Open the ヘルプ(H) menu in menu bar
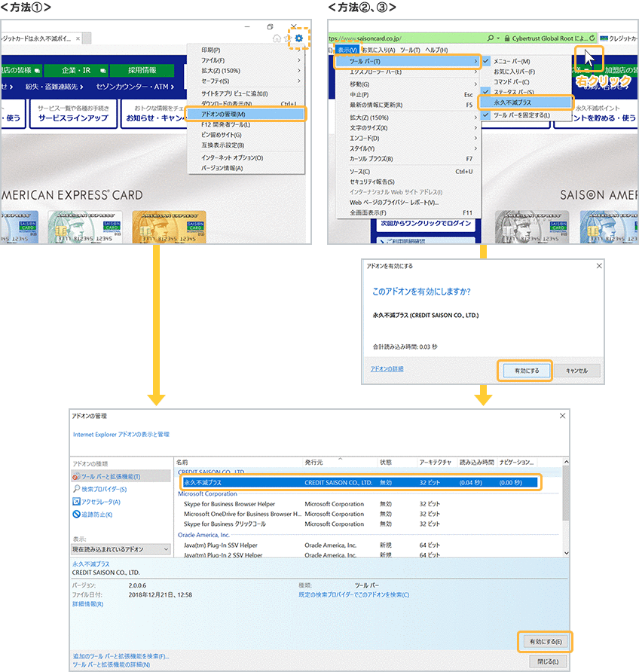639x672 pixels. 436,50
